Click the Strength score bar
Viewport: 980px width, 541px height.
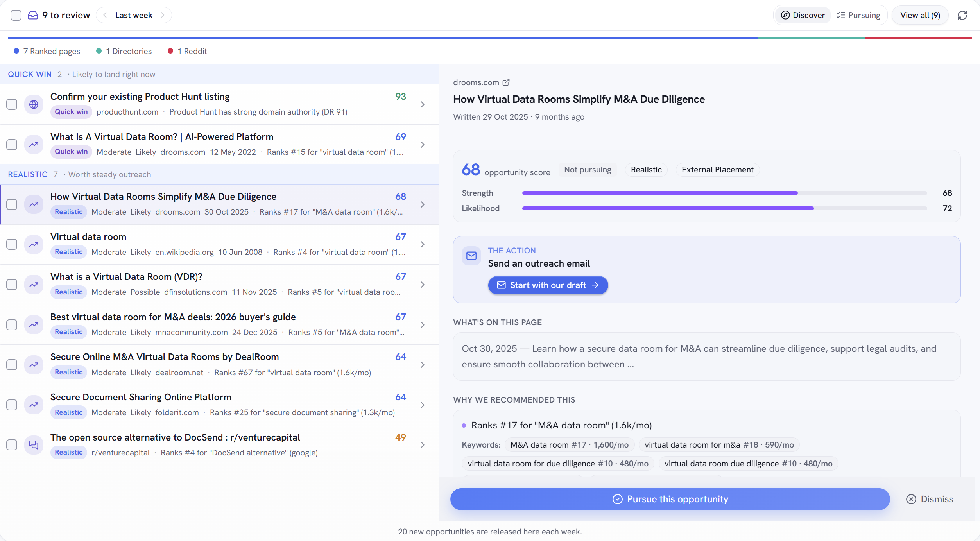[x=725, y=193]
